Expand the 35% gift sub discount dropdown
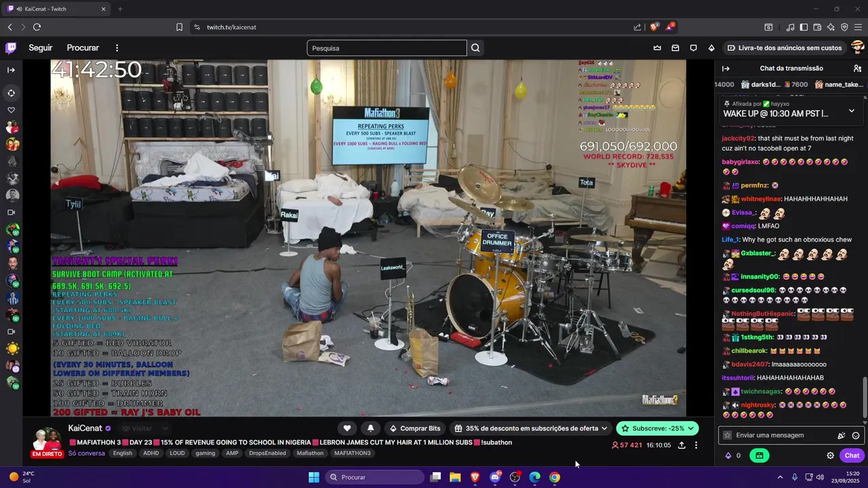 531,428
